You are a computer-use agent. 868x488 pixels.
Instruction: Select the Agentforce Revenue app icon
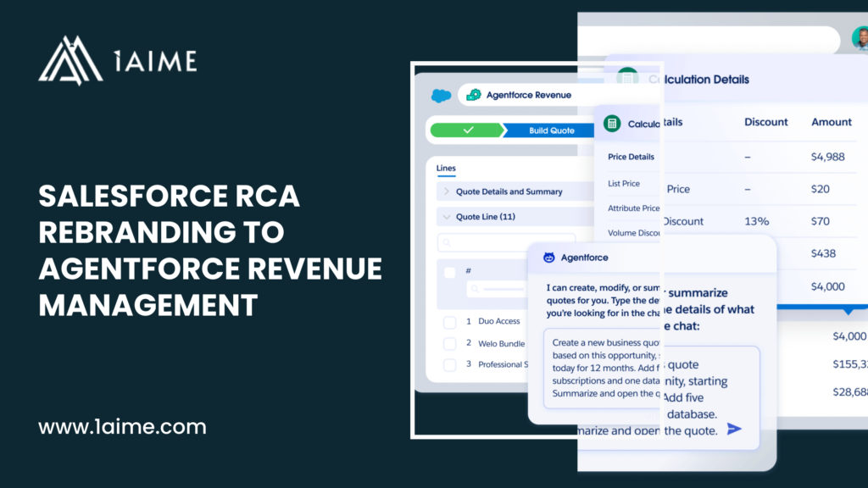click(x=472, y=96)
